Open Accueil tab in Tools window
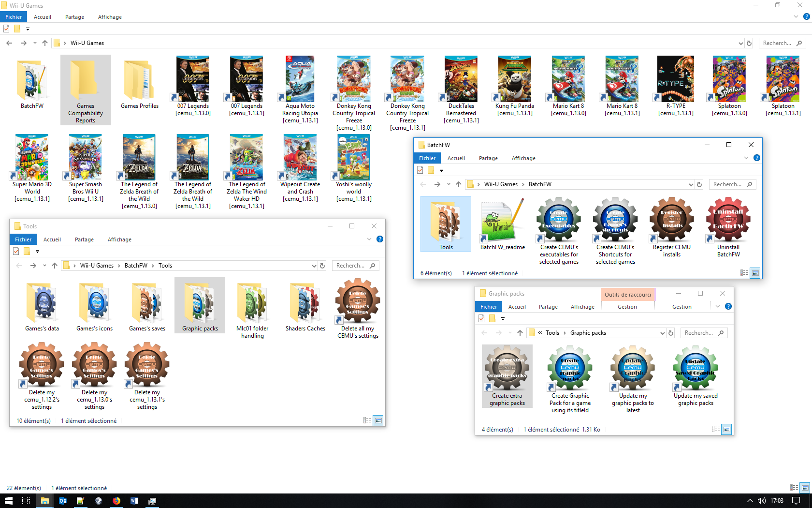812x508 pixels. 52,239
